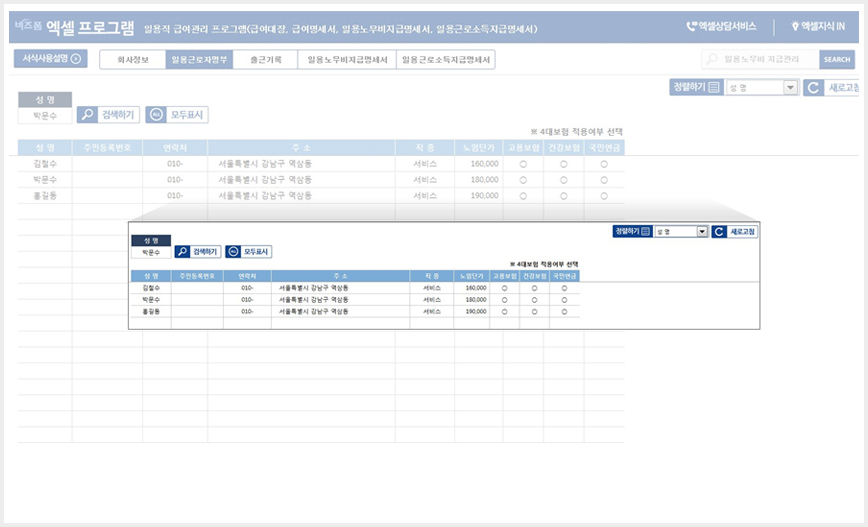Toggle 고용보험 circle for 김철수 in faded main sheet
Screen dimensions: 868x527
(523, 164)
